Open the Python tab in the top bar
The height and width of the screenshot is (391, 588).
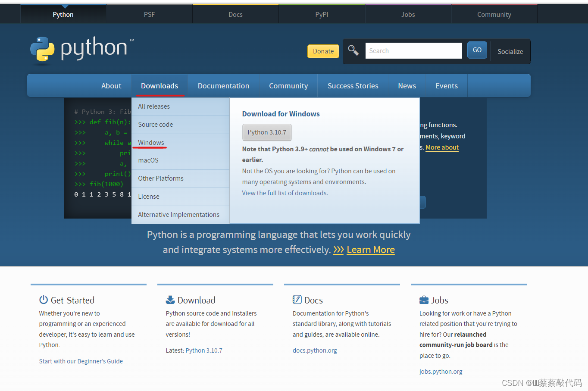(63, 15)
